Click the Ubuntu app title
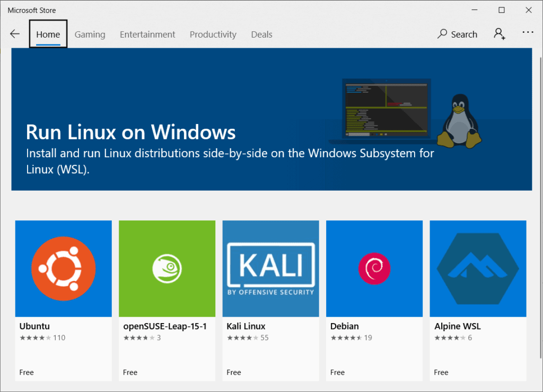 coord(34,326)
